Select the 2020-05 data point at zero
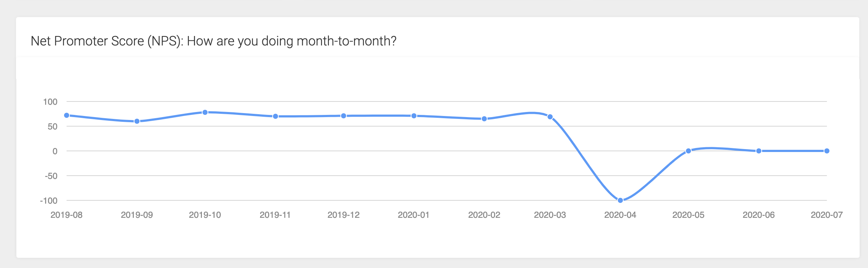This screenshot has height=268, width=868. click(688, 151)
